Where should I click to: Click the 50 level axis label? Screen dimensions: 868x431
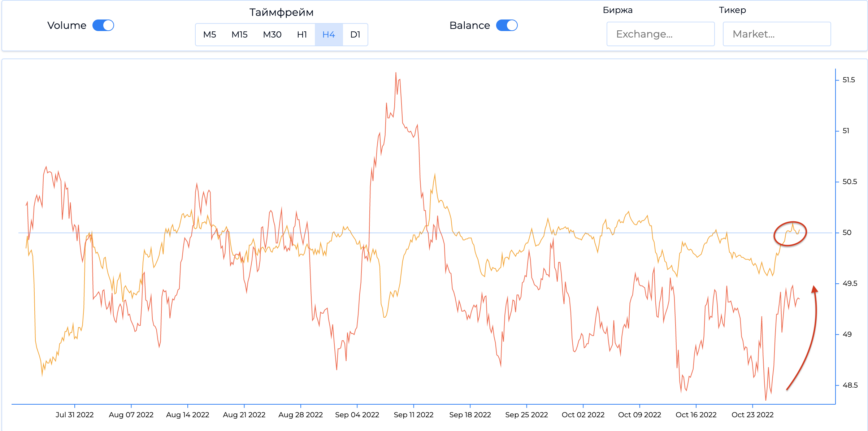coord(847,232)
